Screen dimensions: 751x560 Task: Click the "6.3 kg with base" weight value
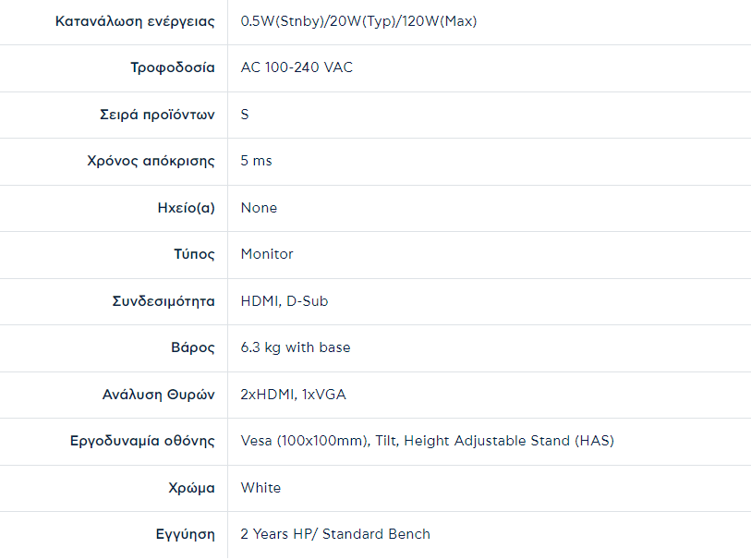pos(296,347)
